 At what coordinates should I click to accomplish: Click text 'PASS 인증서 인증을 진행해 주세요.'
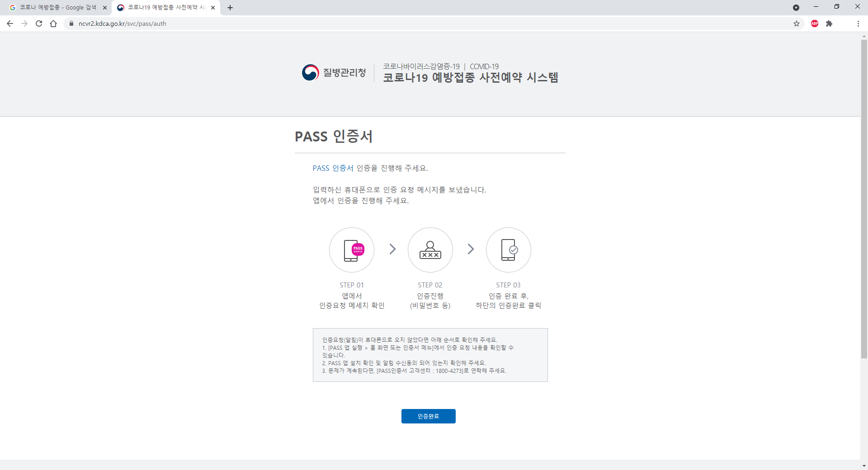370,168
